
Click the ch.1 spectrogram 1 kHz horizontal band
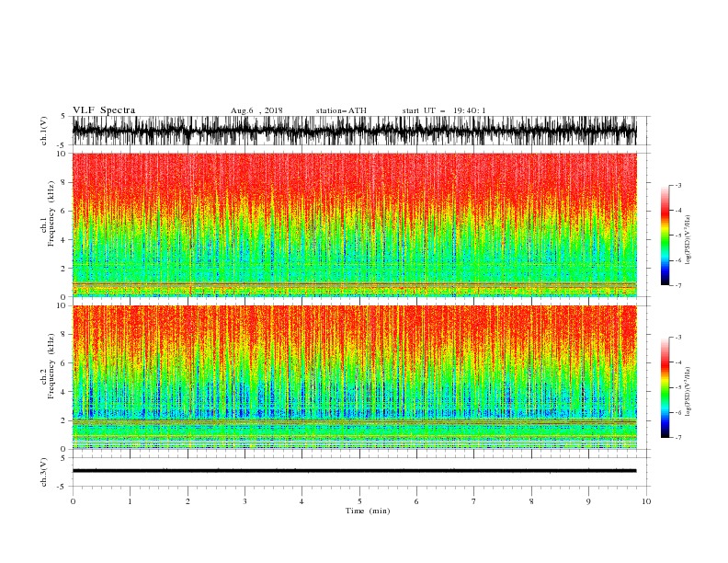click(x=354, y=283)
